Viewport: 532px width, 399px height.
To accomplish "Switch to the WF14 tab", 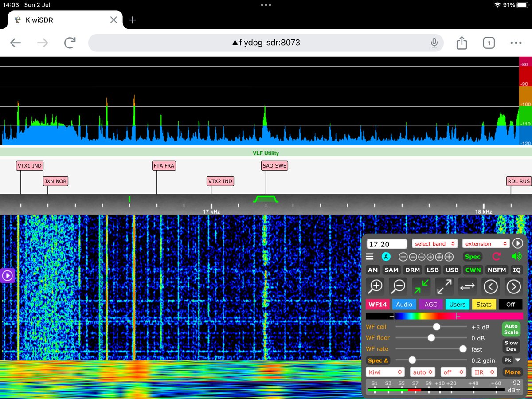I will point(377,305).
